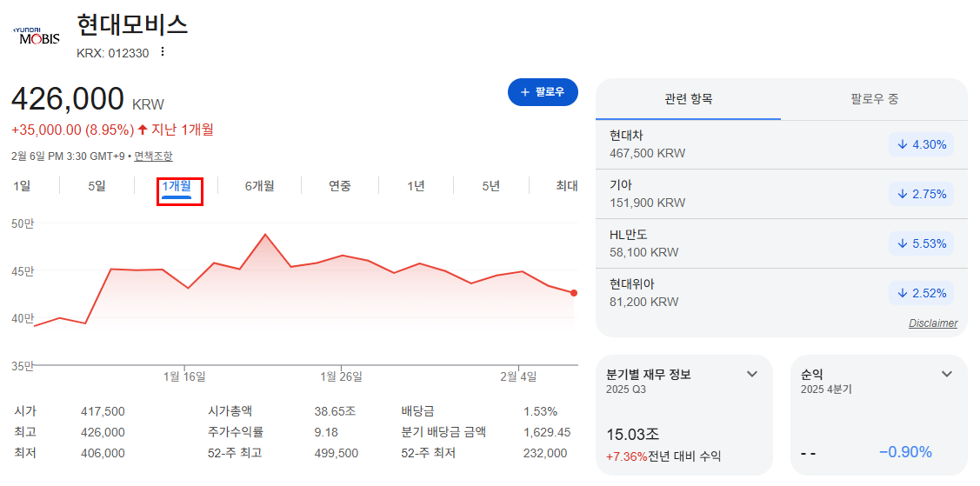Click the red endpoint dot on chart

(x=574, y=293)
